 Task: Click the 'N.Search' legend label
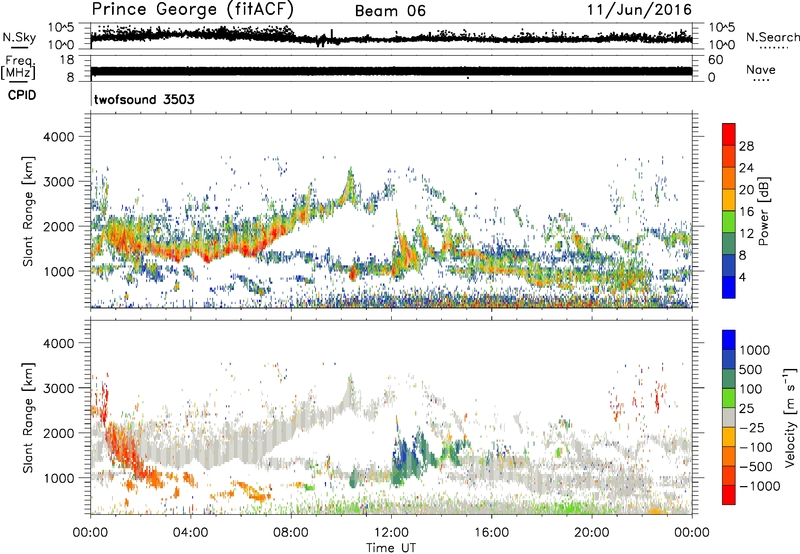(x=772, y=37)
